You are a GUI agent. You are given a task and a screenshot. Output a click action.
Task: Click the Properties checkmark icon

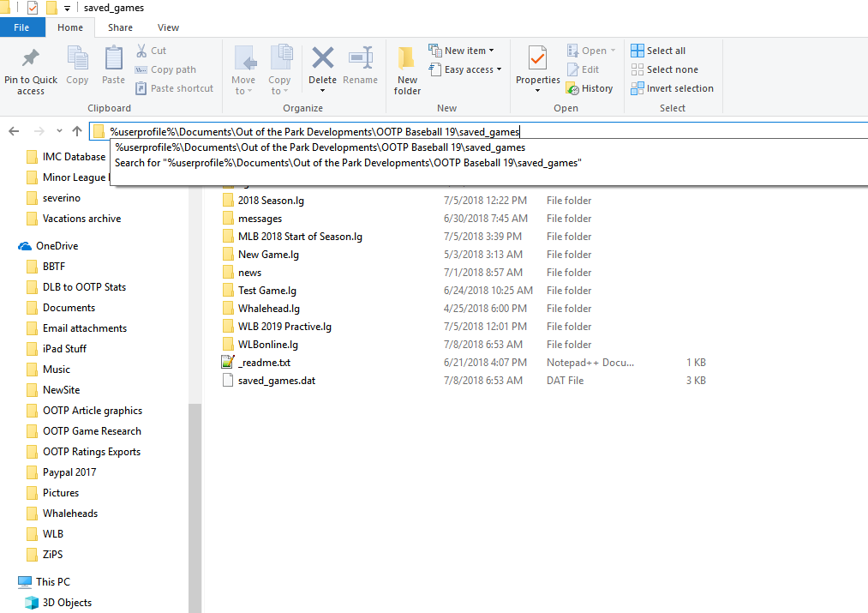click(537, 58)
